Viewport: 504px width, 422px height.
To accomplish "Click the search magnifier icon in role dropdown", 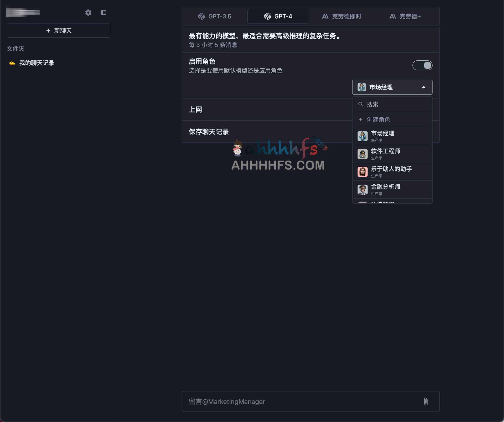I will tap(361, 104).
